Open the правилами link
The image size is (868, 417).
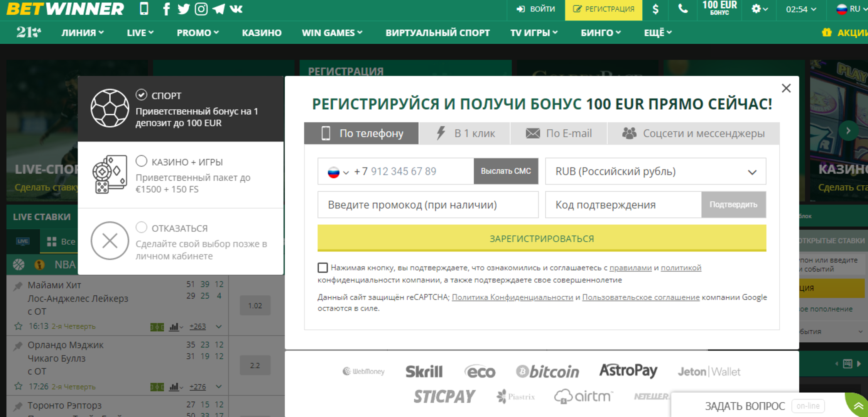pyautogui.click(x=630, y=268)
